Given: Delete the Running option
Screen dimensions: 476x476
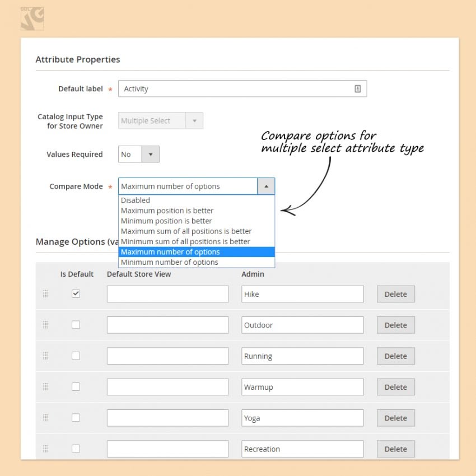Looking at the screenshot, I should click(395, 356).
